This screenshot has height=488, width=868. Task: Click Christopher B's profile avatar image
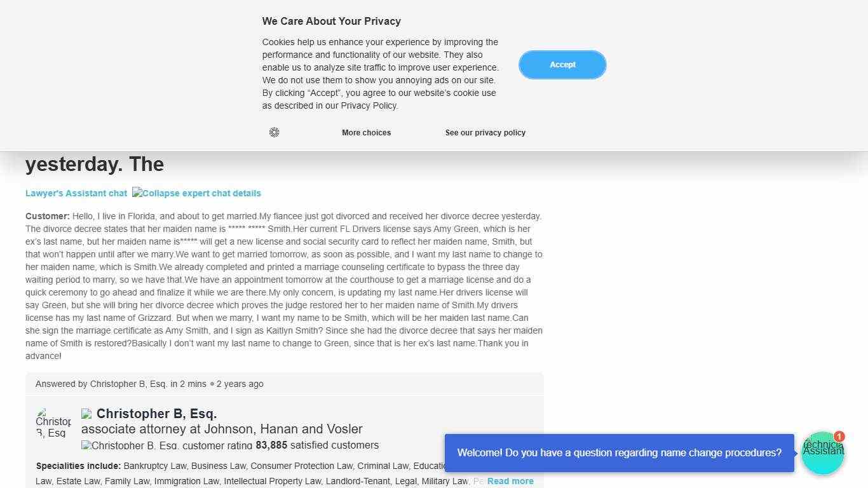click(x=53, y=423)
